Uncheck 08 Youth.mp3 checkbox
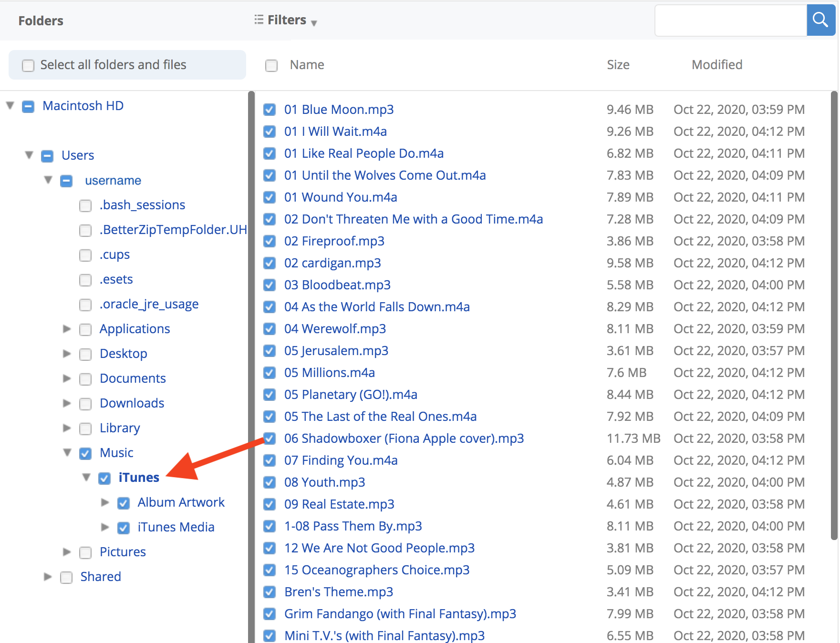The width and height of the screenshot is (840, 643). point(270,482)
